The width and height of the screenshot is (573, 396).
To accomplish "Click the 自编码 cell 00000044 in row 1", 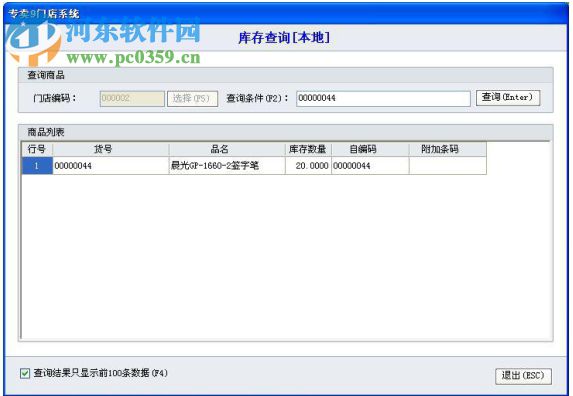I will click(370, 166).
